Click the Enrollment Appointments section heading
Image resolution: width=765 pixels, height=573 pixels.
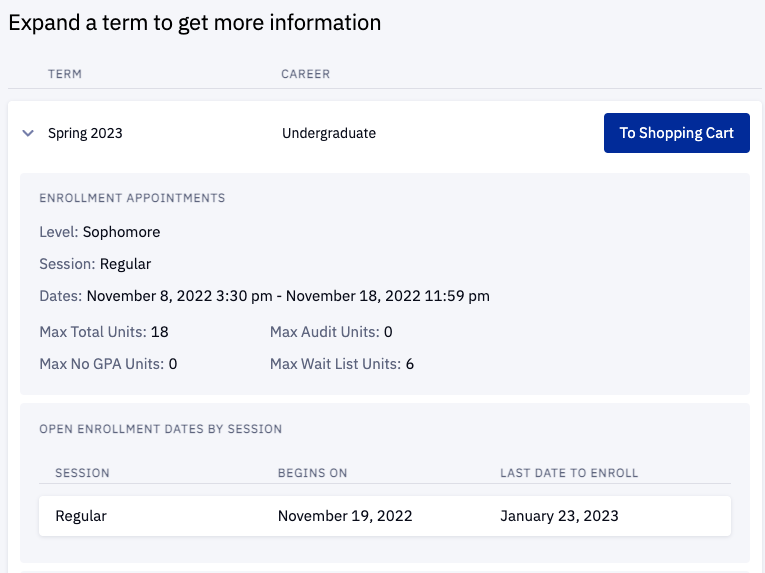(132, 198)
